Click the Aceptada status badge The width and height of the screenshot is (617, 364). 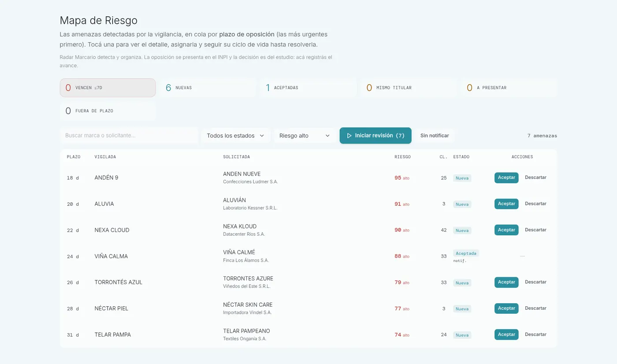pyautogui.click(x=466, y=253)
